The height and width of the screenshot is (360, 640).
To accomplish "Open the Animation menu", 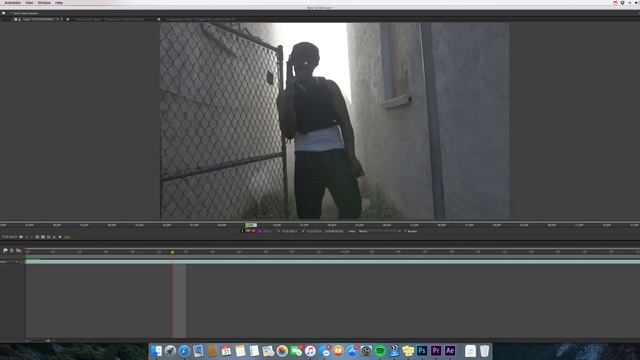I will (12, 2).
